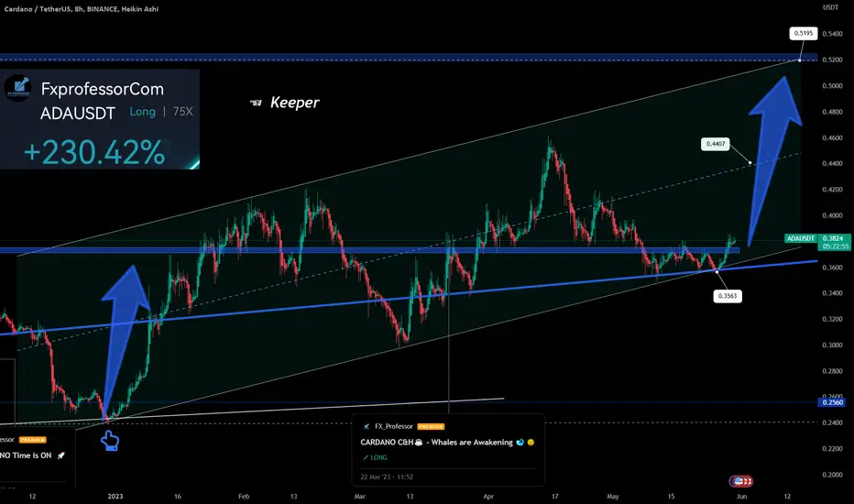The height and width of the screenshot is (504, 854).
Task: Click the 16 date label on the time axis
Action: [x=178, y=497]
